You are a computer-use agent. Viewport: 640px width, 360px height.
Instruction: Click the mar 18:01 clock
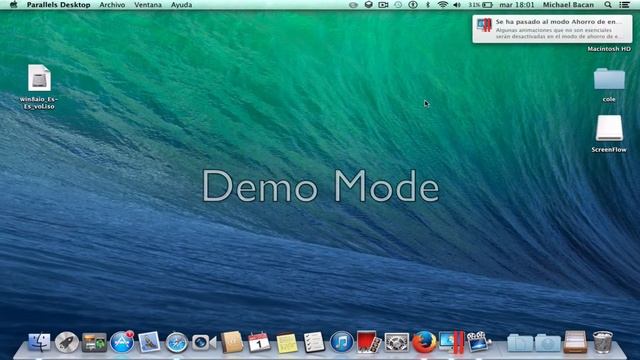coord(517,5)
